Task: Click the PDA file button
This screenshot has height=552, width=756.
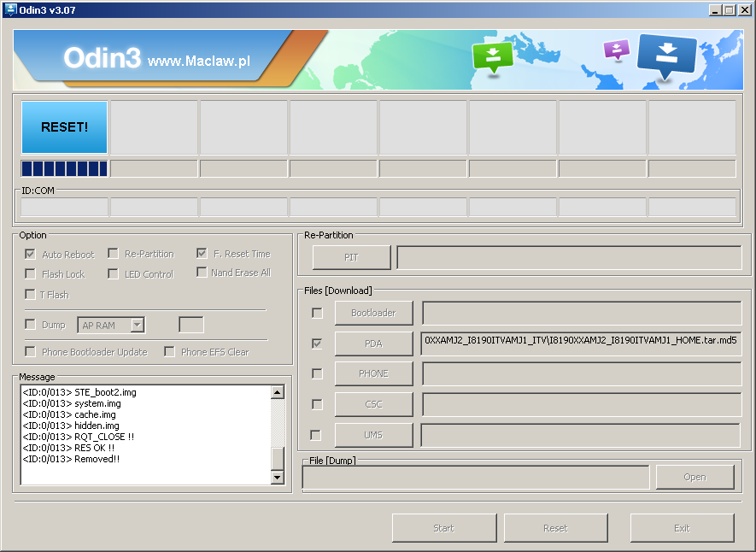Action: (373, 344)
